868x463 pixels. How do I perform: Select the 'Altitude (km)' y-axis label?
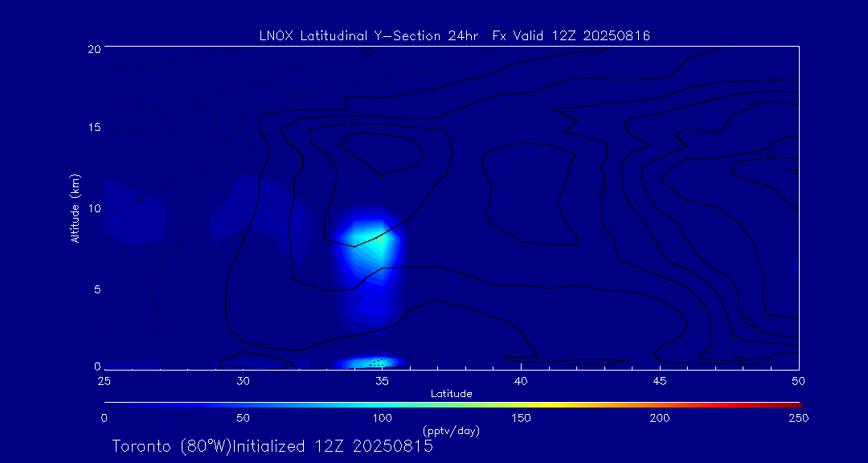coord(75,207)
